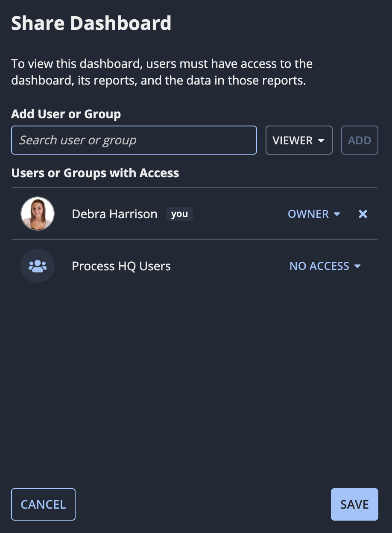Click the Share Dashboard heading
Viewport: 392px width, 533px height.
coord(91,23)
